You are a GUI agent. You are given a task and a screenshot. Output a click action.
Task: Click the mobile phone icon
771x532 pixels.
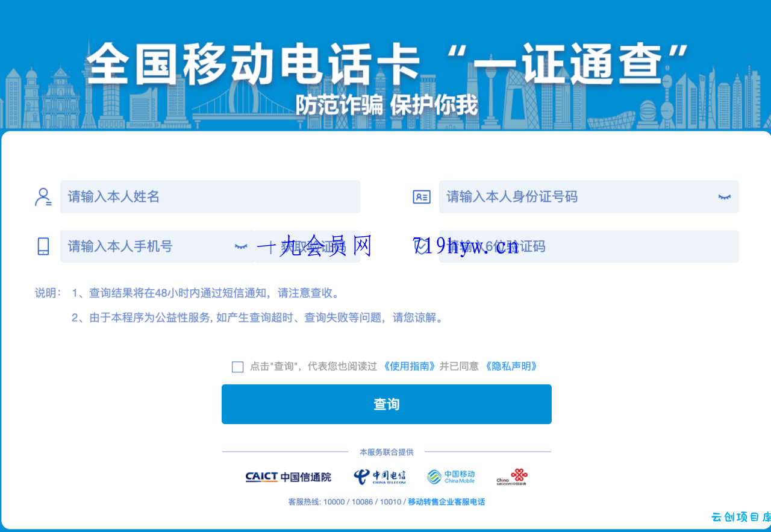tap(43, 246)
